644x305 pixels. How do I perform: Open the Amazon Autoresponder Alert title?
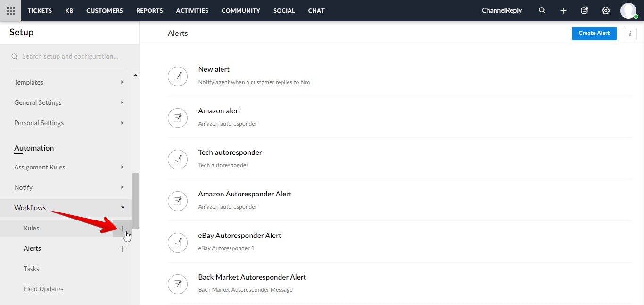(245, 194)
